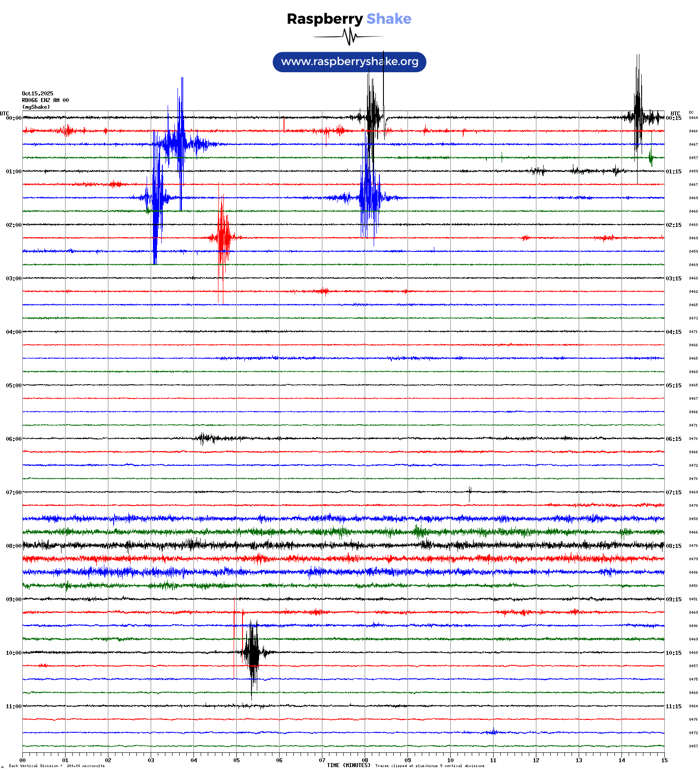Select the RD066 EHZ AM 00 station label
The width and height of the screenshot is (700, 772).
(45, 100)
